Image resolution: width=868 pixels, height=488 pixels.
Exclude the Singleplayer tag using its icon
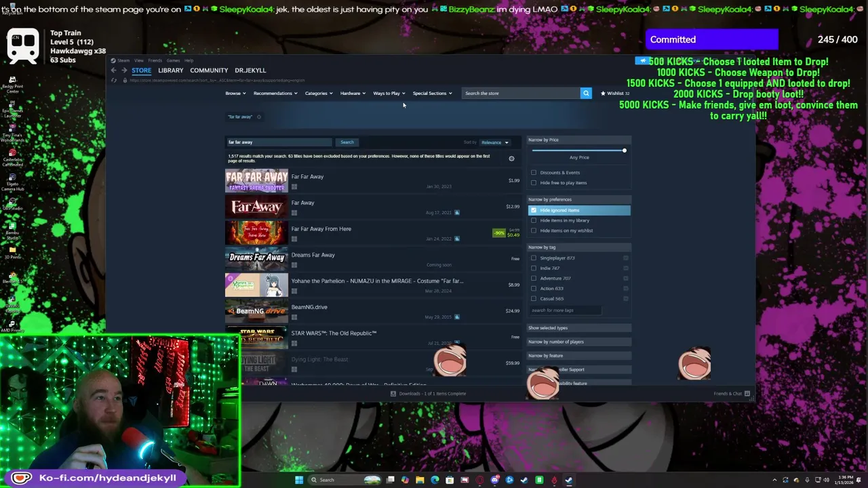click(625, 258)
